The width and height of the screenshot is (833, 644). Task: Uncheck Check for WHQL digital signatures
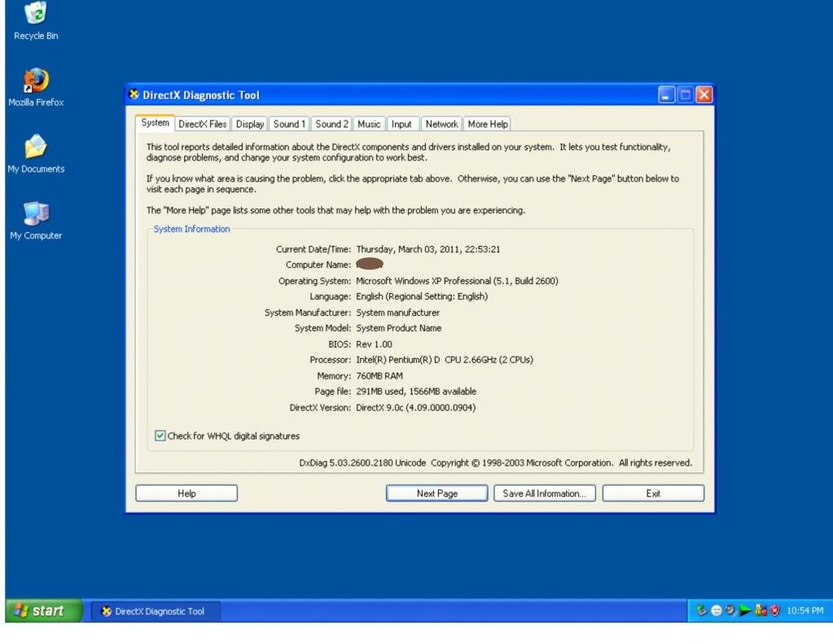point(160,436)
